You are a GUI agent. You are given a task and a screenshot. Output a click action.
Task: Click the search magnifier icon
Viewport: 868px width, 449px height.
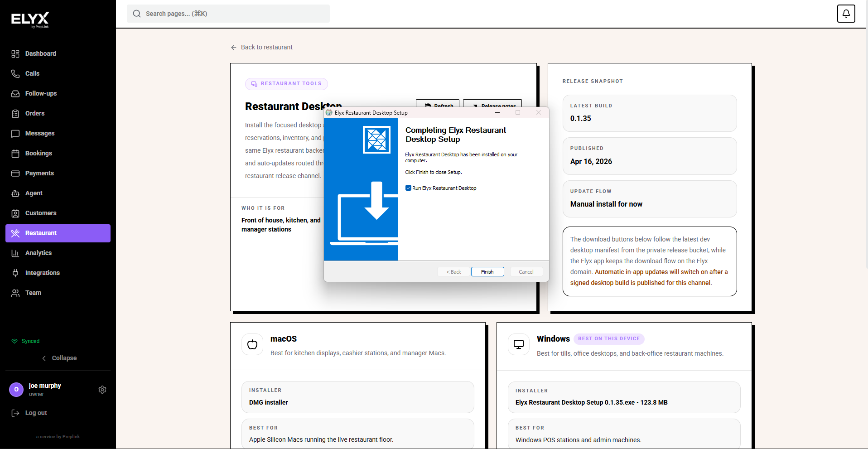point(137,14)
